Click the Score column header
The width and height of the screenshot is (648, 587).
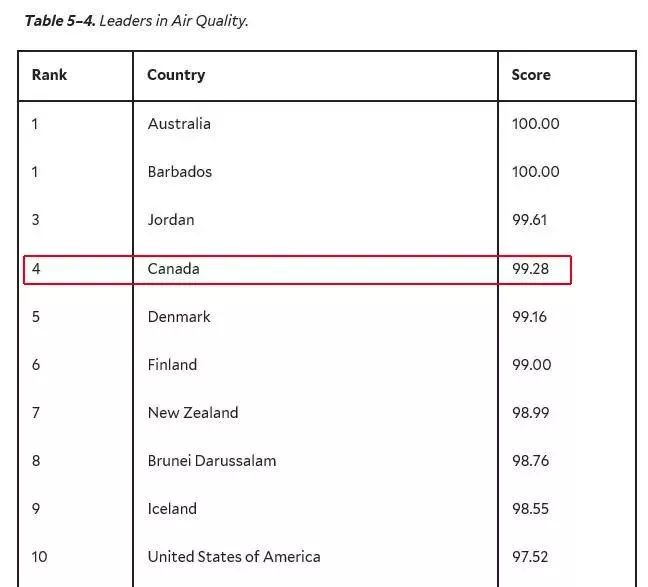click(x=531, y=75)
